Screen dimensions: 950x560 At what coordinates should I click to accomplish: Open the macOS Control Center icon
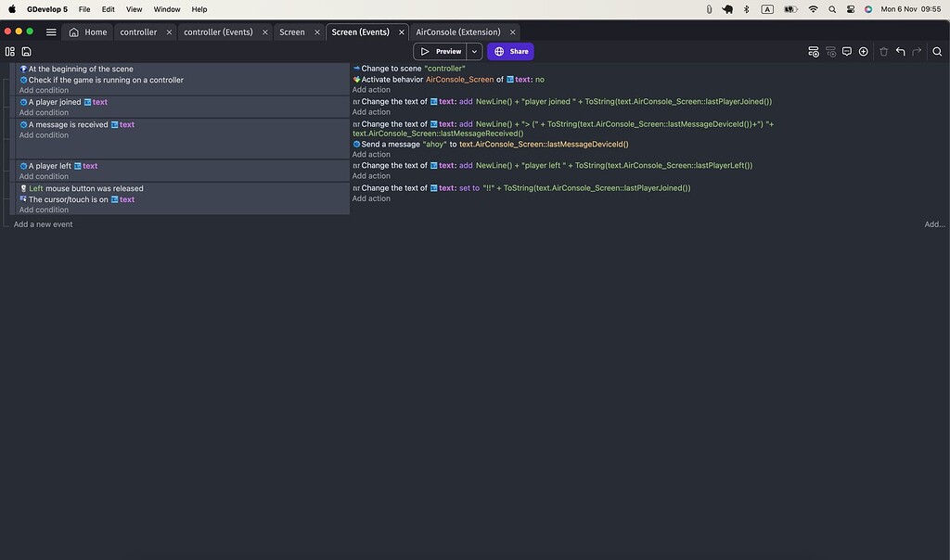[x=851, y=9]
